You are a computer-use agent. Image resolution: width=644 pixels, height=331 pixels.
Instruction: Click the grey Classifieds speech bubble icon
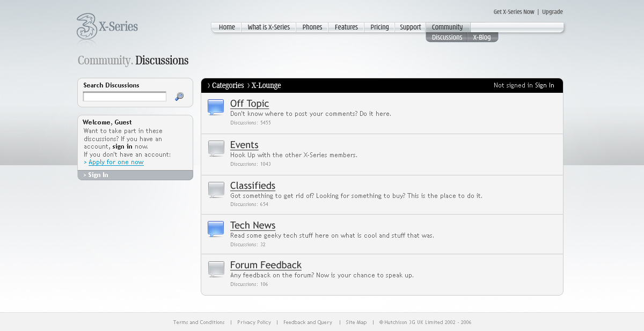[x=216, y=189]
